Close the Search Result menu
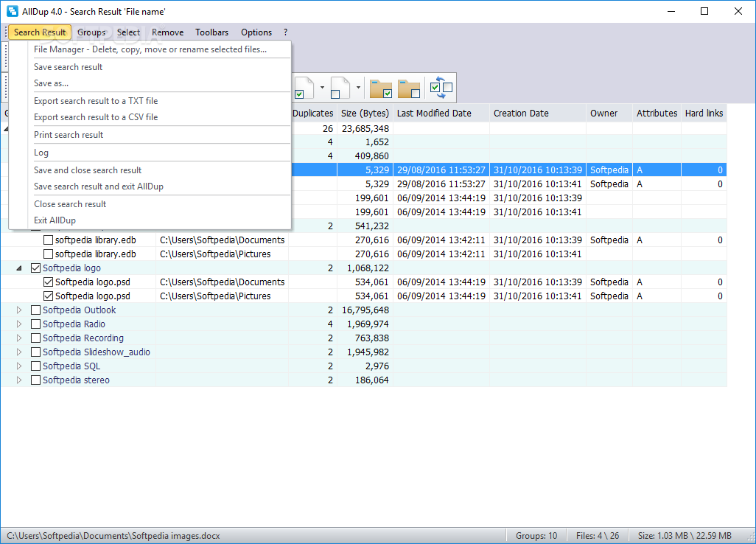 pyautogui.click(x=40, y=32)
